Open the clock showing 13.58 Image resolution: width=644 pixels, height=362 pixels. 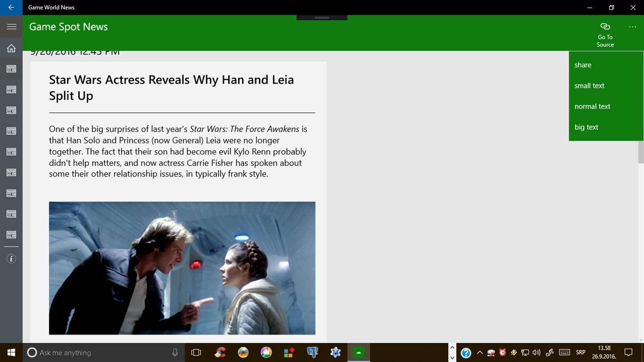604,353
